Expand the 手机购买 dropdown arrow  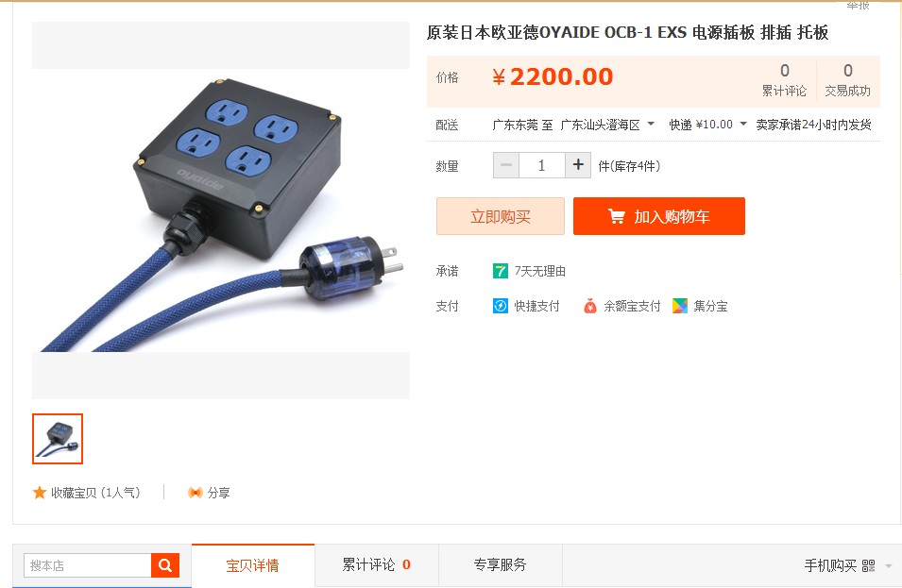[x=889, y=566]
